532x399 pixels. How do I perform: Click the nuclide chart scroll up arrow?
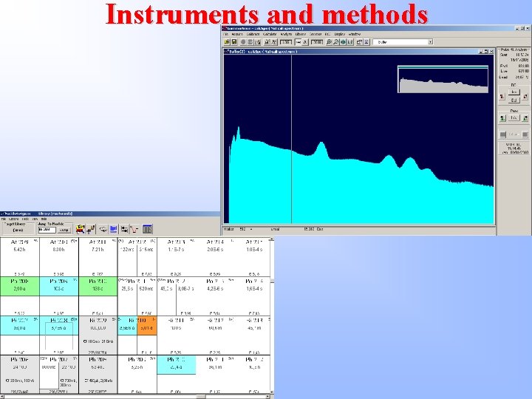click(x=272, y=240)
